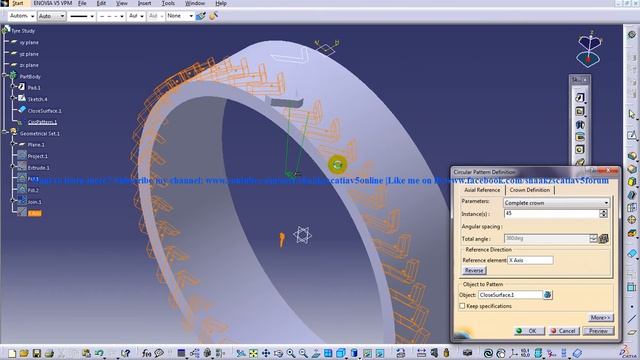
Task: Click the Print icon in bottom toolbar
Action: click(49, 353)
